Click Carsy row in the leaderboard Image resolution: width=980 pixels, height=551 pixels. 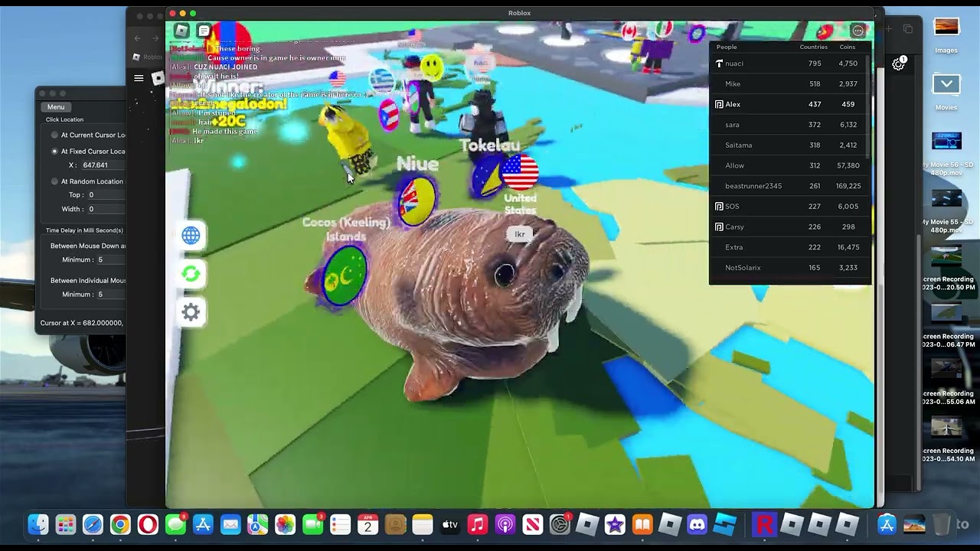tap(789, 227)
